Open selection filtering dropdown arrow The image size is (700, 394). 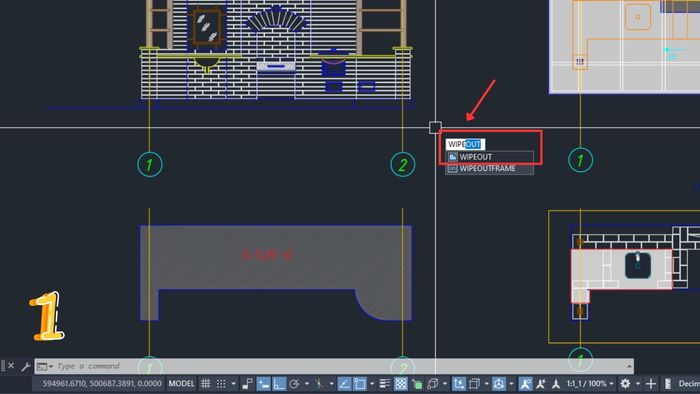coord(487,384)
